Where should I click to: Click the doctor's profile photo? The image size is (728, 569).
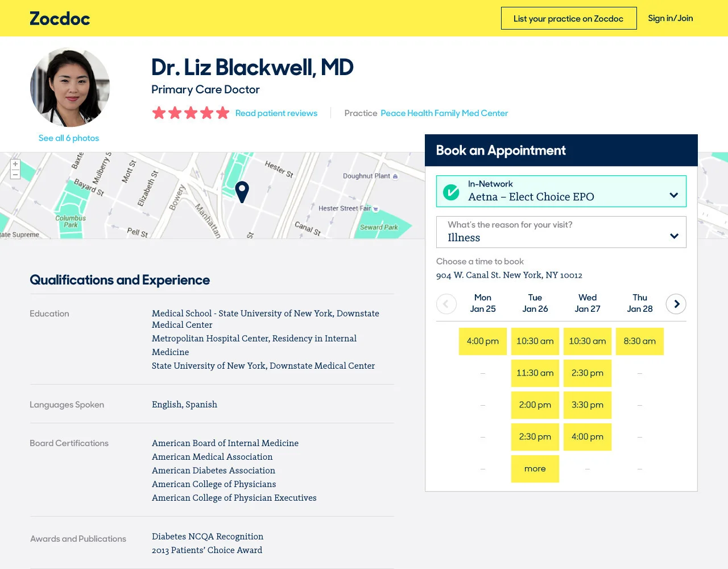point(70,87)
